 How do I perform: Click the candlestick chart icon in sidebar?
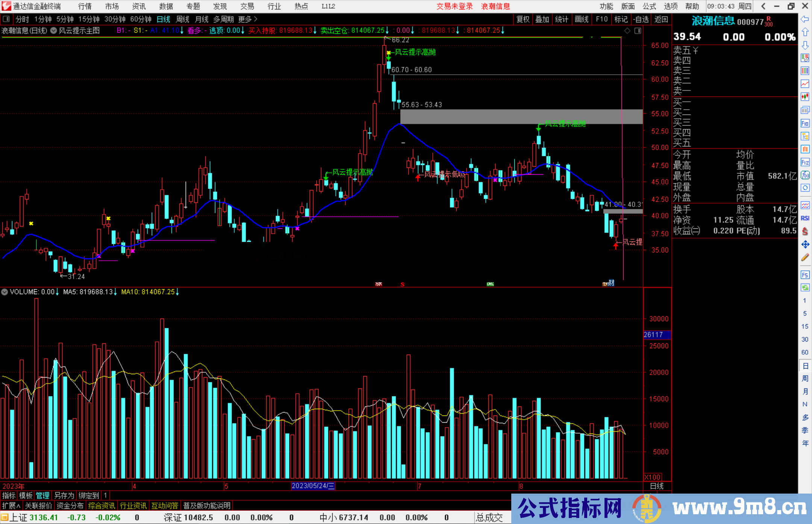805,97
